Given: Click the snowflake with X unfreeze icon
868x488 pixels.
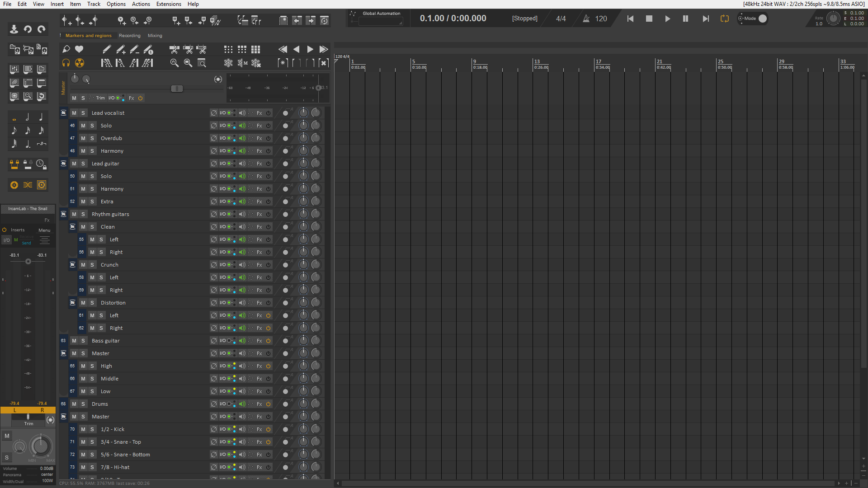Looking at the screenshot, I should (256, 63).
